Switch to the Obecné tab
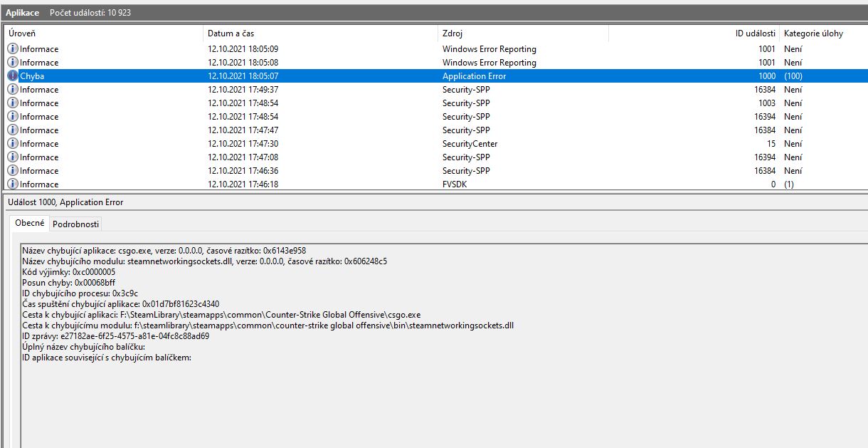The image size is (868, 448). click(x=30, y=223)
